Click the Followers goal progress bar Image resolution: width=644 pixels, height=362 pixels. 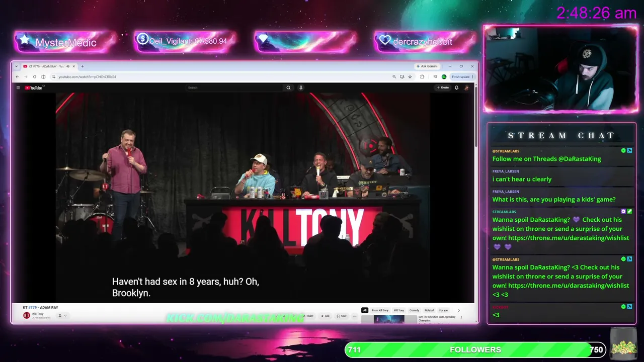click(x=475, y=349)
